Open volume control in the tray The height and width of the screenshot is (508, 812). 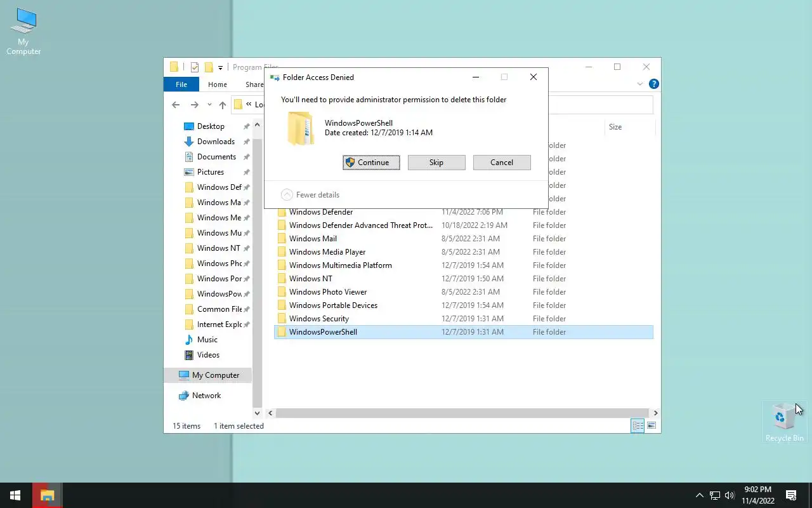[730, 495]
